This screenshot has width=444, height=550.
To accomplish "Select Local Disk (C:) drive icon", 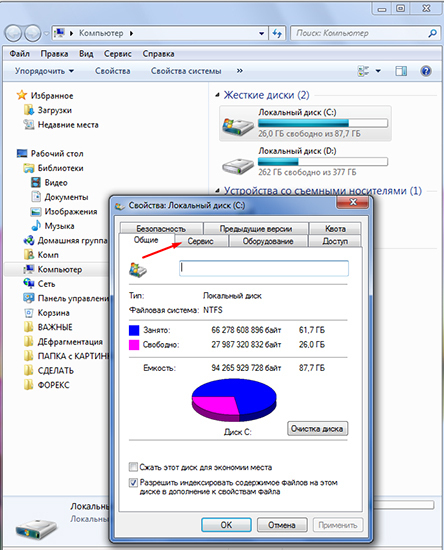I will (x=237, y=126).
